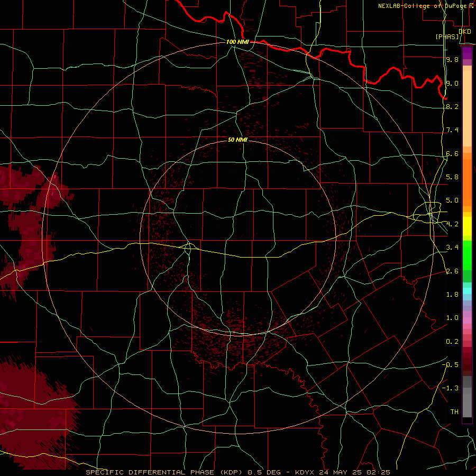Click the 7.4 value on the scale
476x476 pixels.
coord(452,130)
